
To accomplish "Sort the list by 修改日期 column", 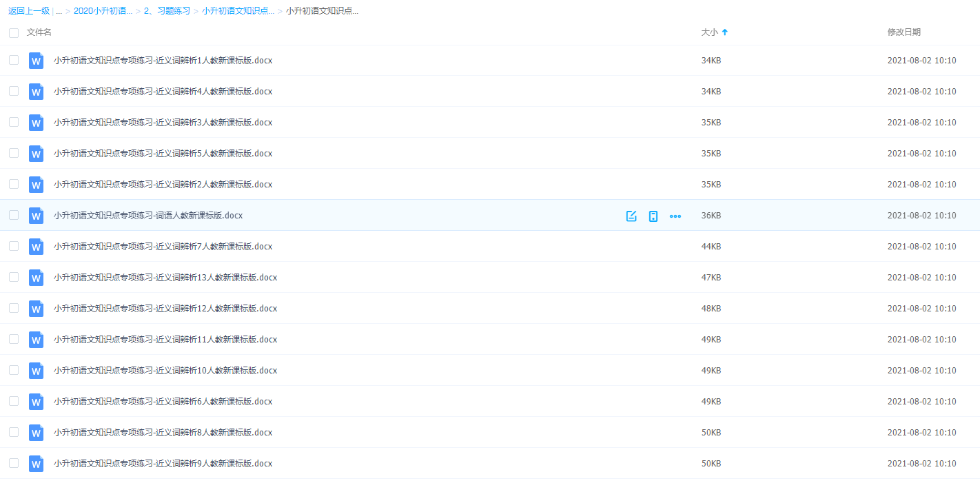I will coord(904,32).
